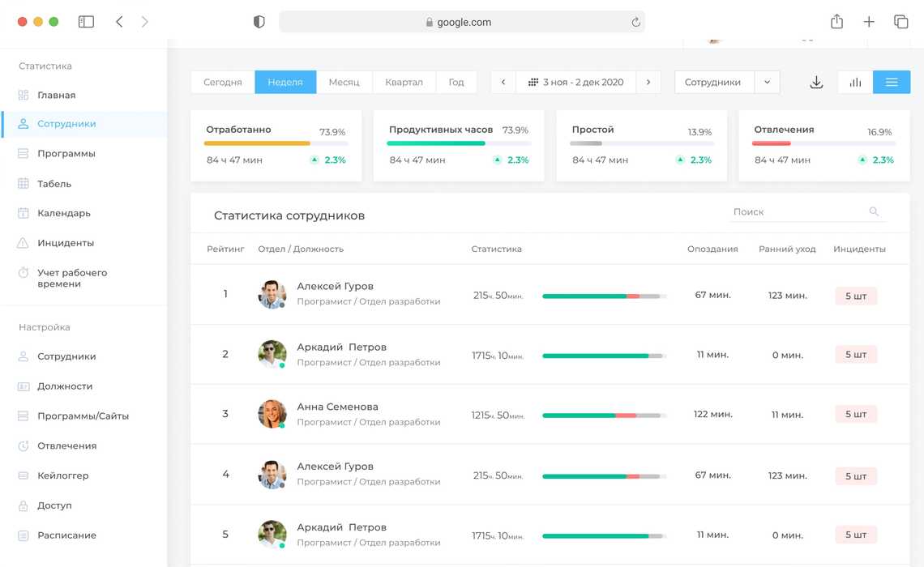Open Доступ settings

pos(54,505)
